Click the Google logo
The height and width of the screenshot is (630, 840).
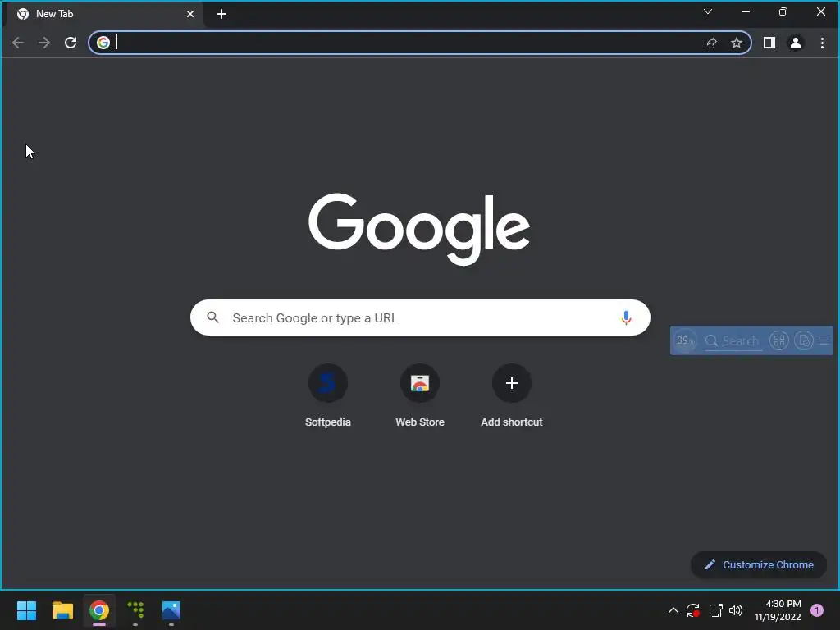[x=419, y=230]
